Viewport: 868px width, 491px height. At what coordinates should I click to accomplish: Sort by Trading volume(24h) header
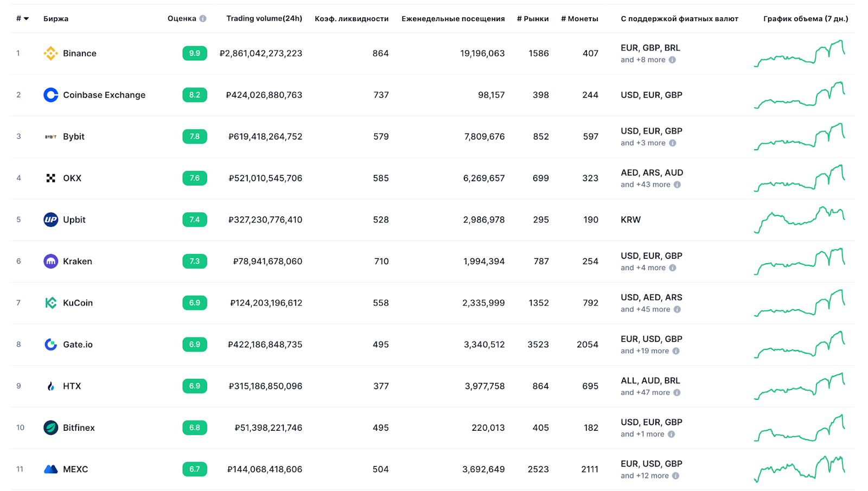click(264, 18)
